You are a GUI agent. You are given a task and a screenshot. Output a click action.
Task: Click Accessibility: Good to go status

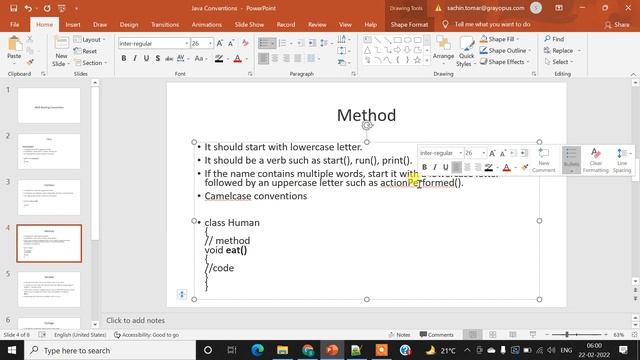coord(146,335)
